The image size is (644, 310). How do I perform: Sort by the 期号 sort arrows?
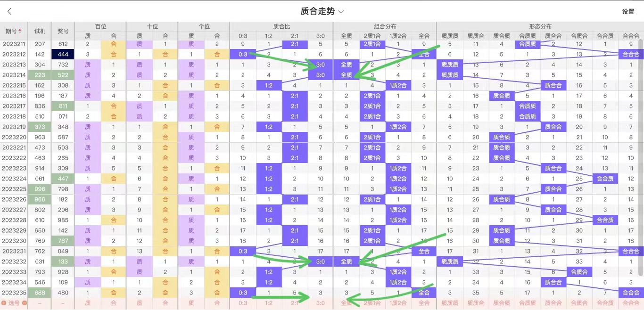coord(20,31)
